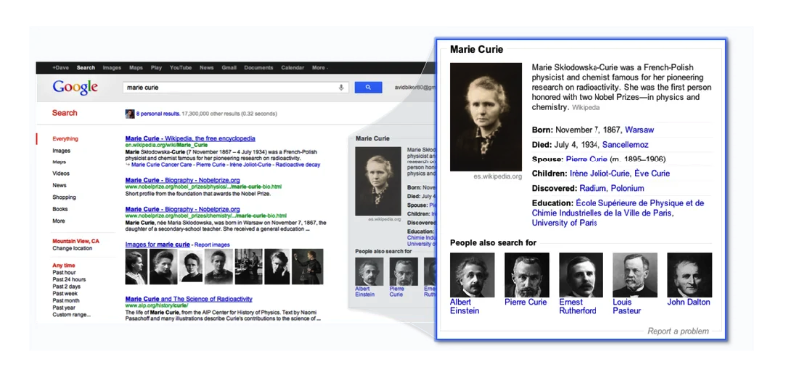790x368 pixels.
Task: Click Albert Einstein portrait in enlarged panel
Action: tap(472, 275)
